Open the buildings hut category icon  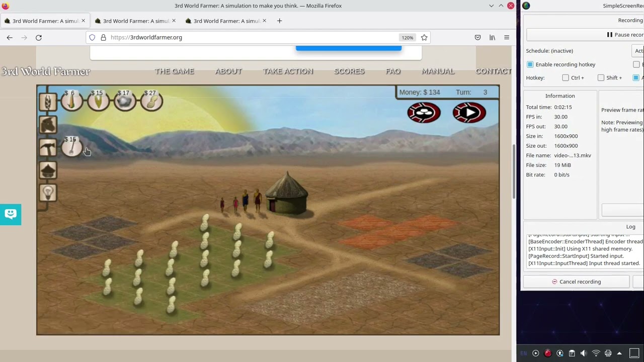48,170
